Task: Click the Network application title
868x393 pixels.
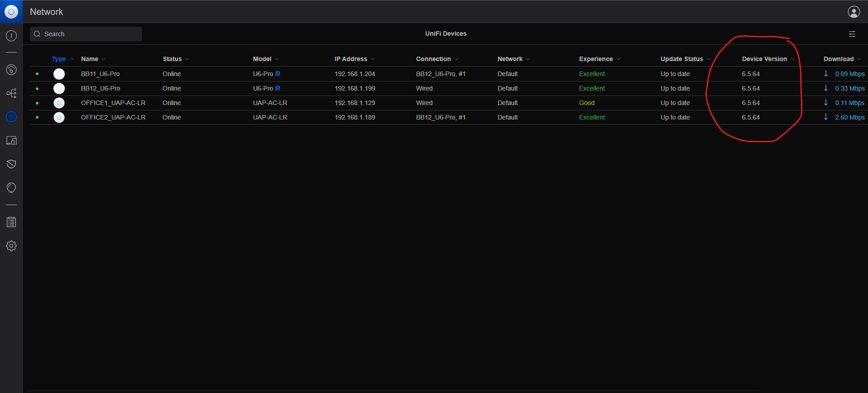Action: click(46, 12)
